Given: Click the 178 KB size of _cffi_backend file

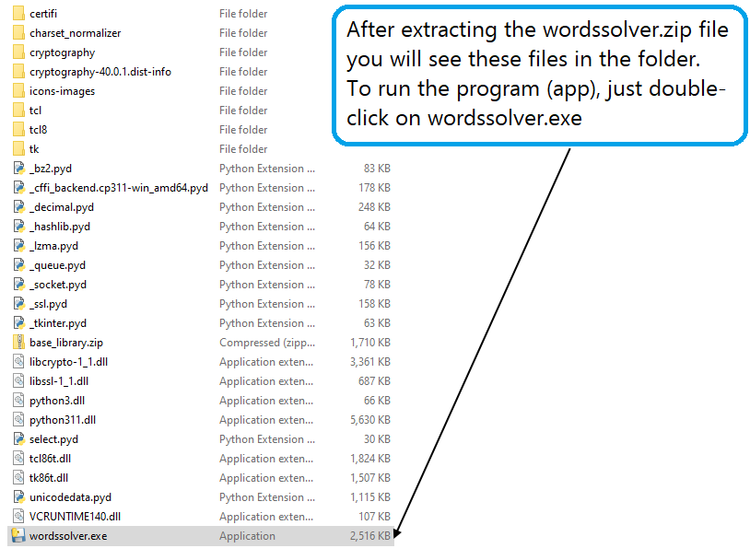Looking at the screenshot, I should click(x=374, y=188).
